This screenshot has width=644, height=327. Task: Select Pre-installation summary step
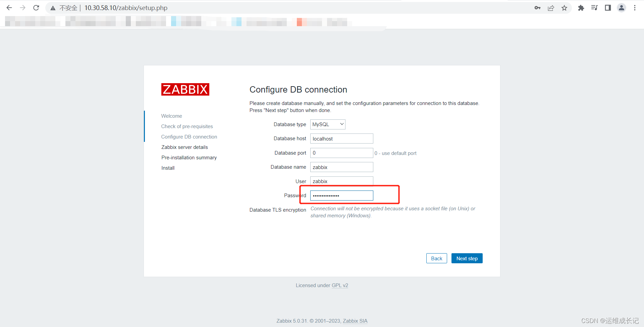pos(189,158)
